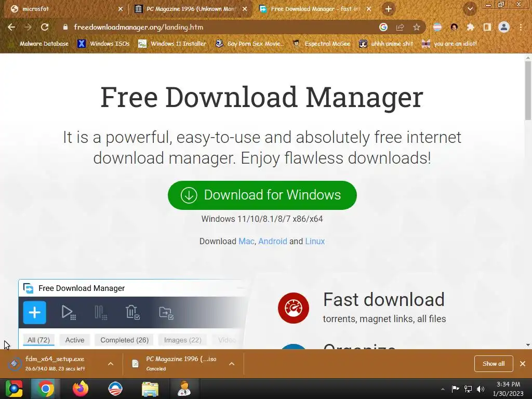The width and height of the screenshot is (532, 399).
Task: Close the PC Magazine 1996 tab
Action: 245,9
